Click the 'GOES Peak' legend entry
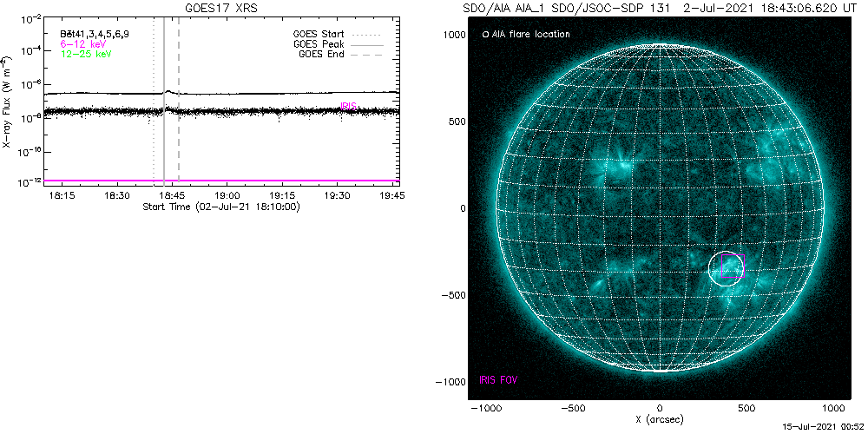Image resolution: width=868 pixels, height=434 pixels. (x=339, y=44)
